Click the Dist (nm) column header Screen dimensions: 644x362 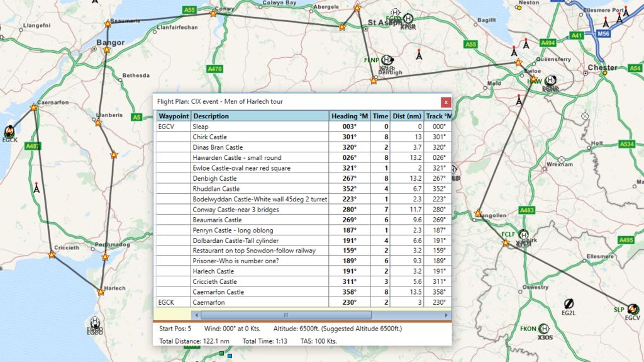(406, 116)
